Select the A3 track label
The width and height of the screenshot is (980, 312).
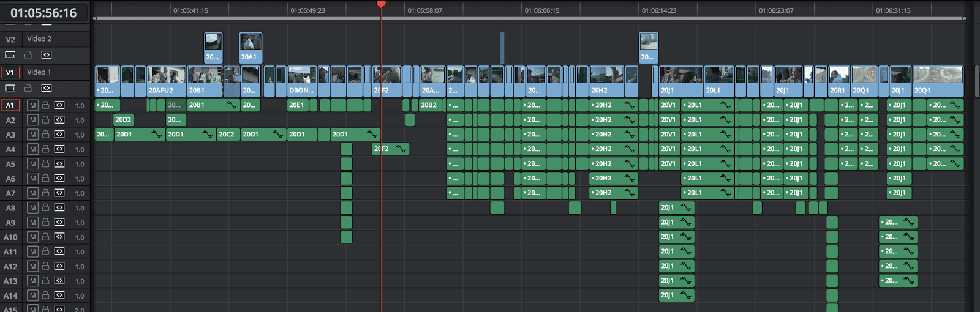(10, 135)
